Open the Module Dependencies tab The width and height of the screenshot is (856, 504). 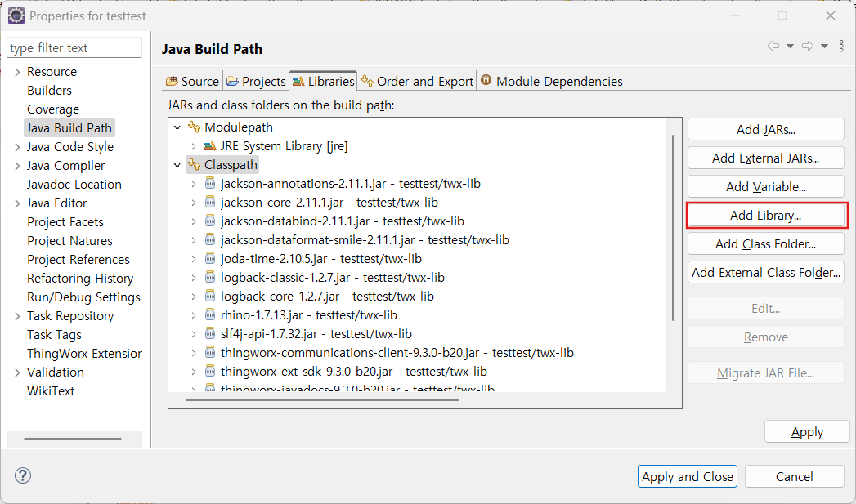pos(552,81)
